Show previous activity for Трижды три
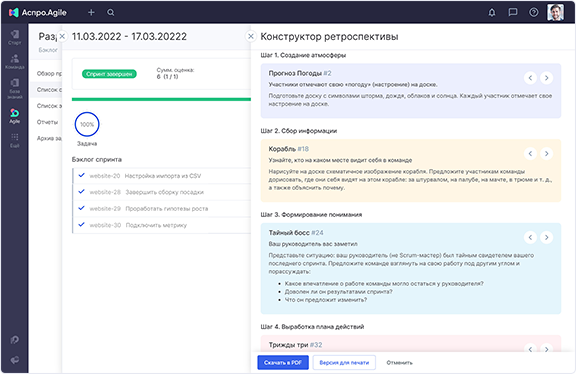This screenshot has height=374, width=576. tap(530, 348)
